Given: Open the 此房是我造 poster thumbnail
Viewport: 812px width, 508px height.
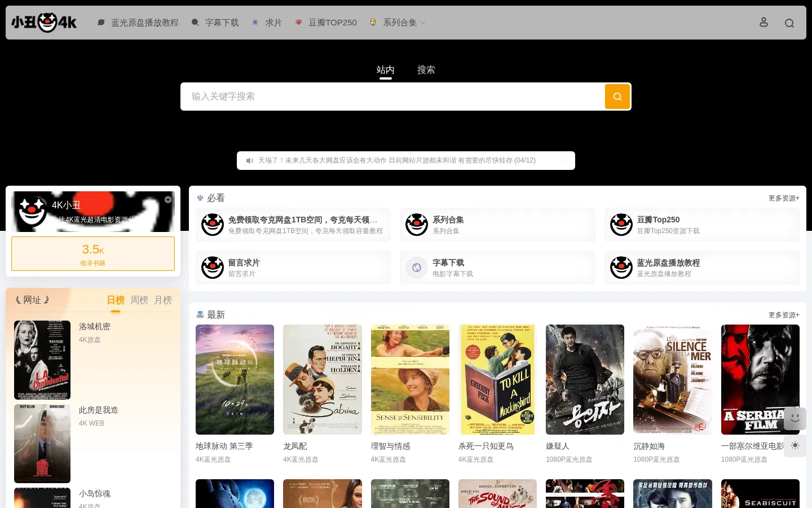Looking at the screenshot, I should pos(42,444).
